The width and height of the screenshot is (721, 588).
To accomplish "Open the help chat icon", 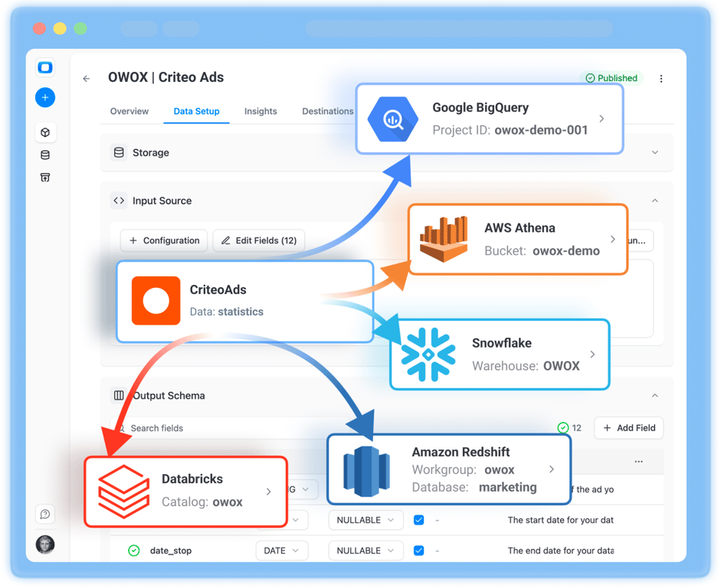I will coord(45,514).
